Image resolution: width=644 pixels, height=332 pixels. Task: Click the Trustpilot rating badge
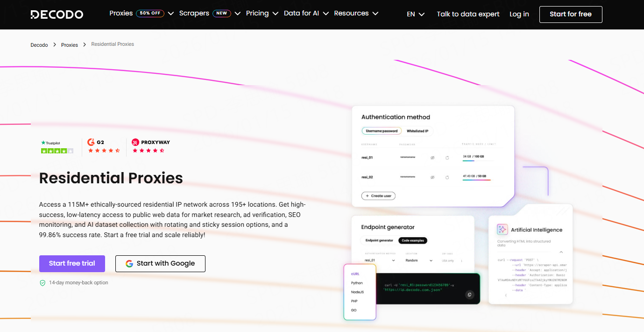point(57,147)
